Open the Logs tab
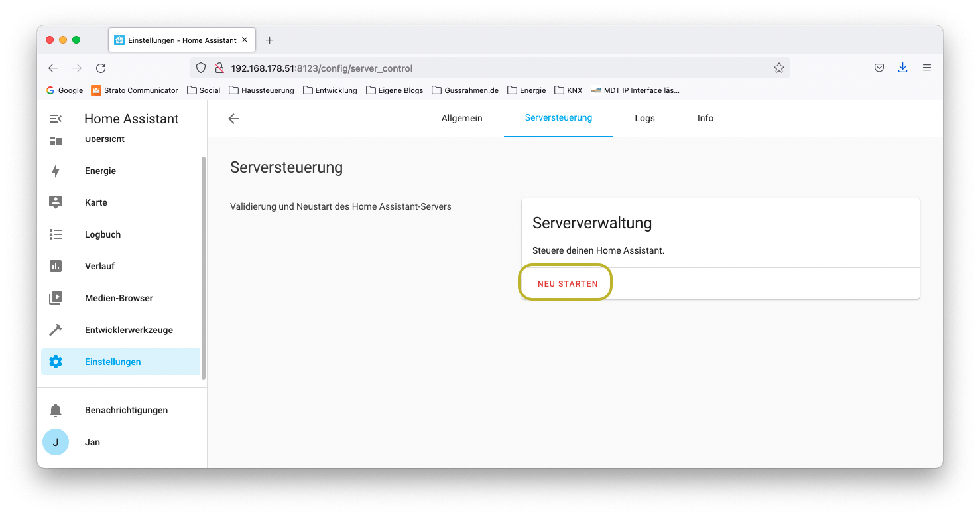980x517 pixels. click(644, 118)
